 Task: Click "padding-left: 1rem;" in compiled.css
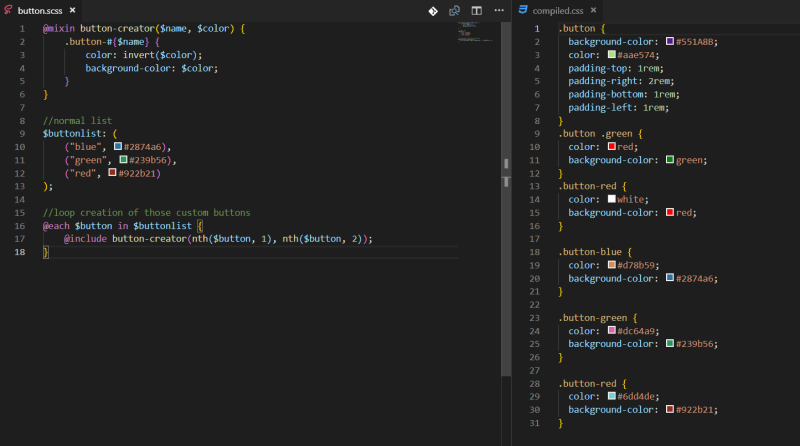618,108
